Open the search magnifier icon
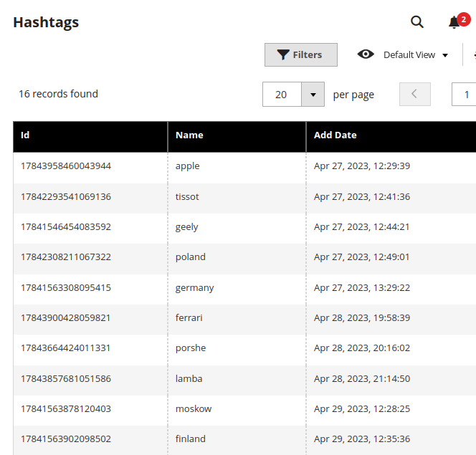 (x=416, y=21)
